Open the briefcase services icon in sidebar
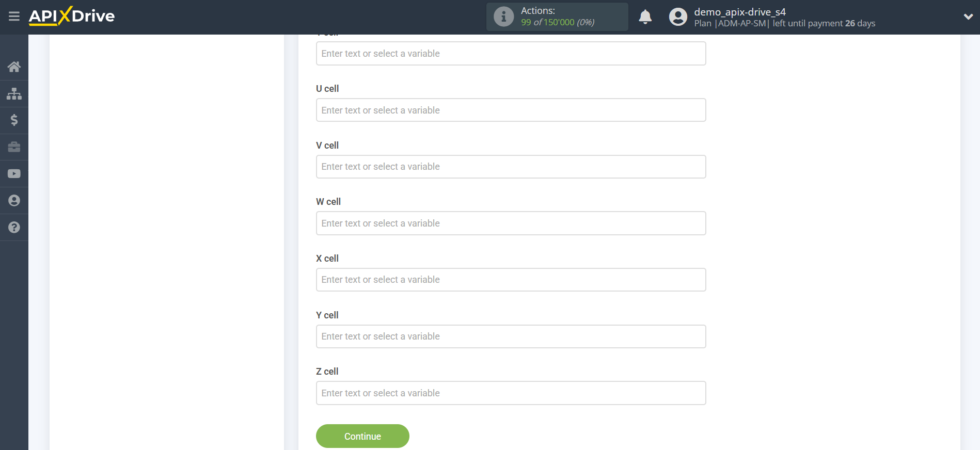Image resolution: width=980 pixels, height=450 pixels. 14,147
